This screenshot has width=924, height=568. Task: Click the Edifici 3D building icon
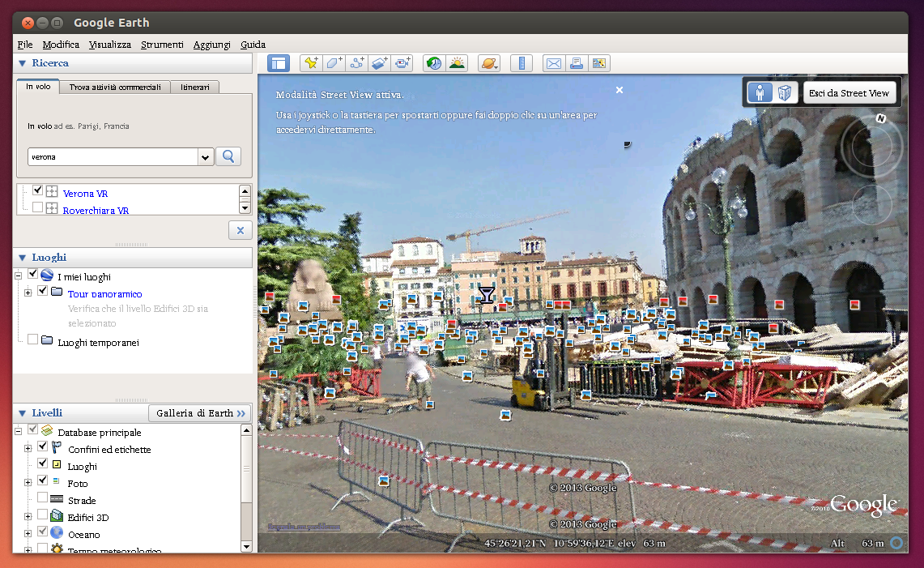coord(57,516)
